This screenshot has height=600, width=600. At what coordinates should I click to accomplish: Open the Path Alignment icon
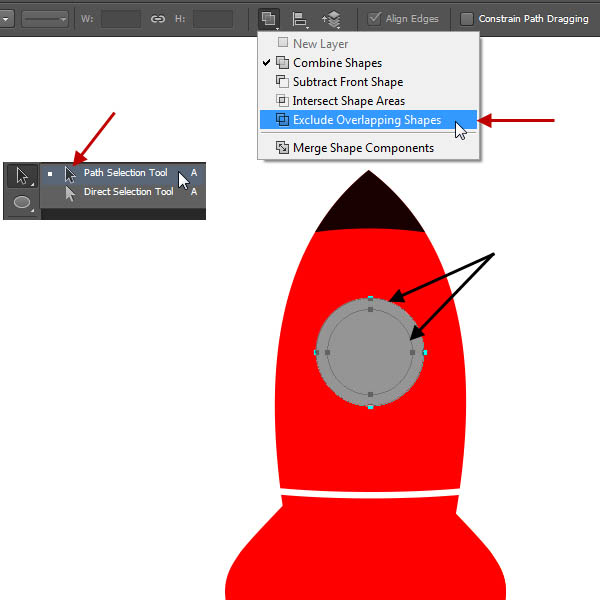pyautogui.click(x=300, y=19)
